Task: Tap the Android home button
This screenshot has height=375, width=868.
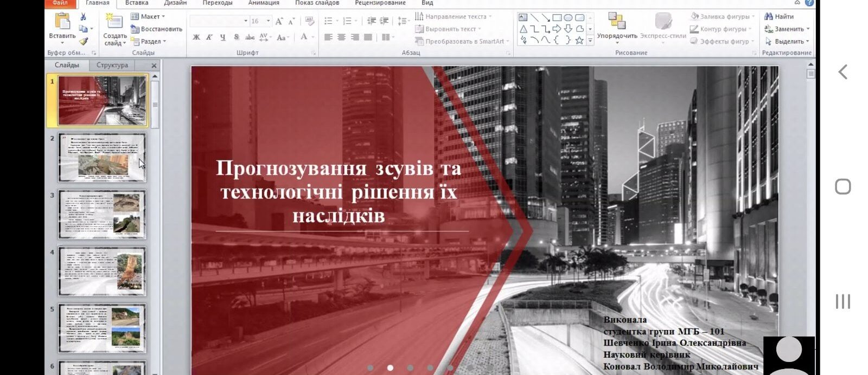Action: coord(843,186)
